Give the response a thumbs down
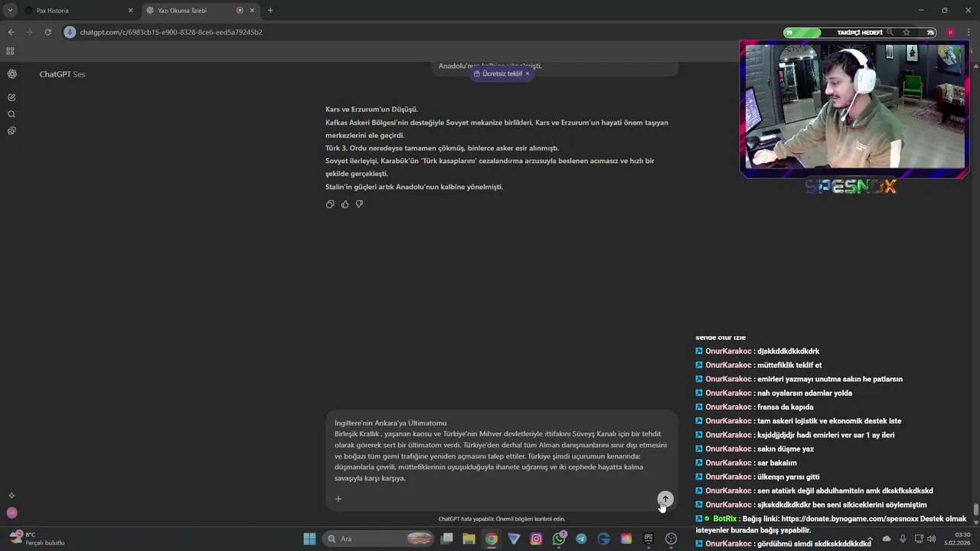The height and width of the screenshot is (551, 980). pyautogui.click(x=359, y=204)
